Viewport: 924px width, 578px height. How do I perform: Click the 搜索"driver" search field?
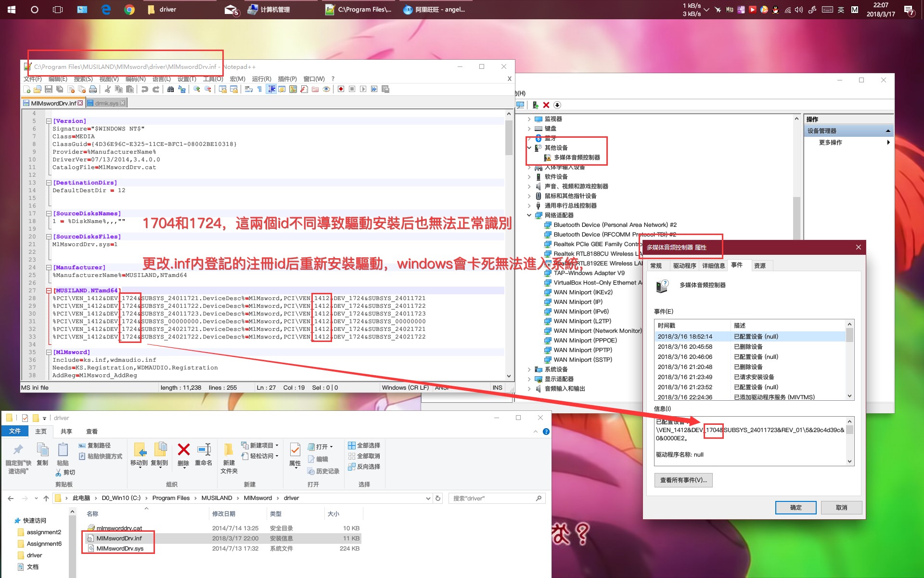click(491, 498)
